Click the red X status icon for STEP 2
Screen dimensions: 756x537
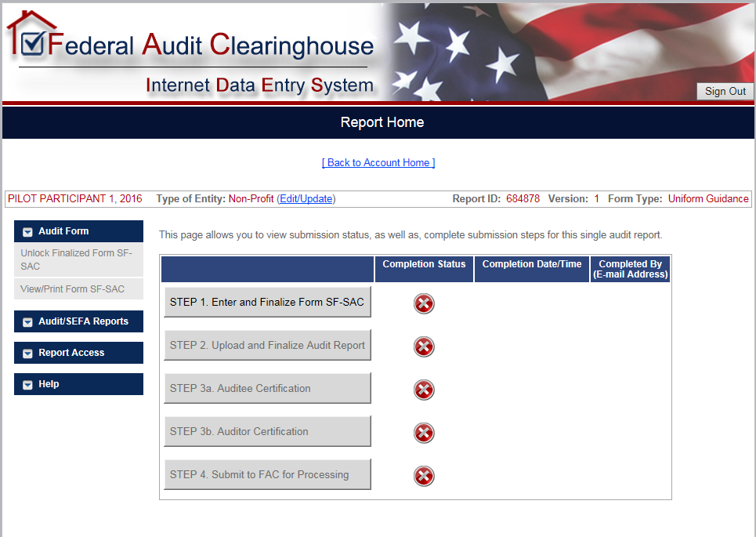(424, 347)
